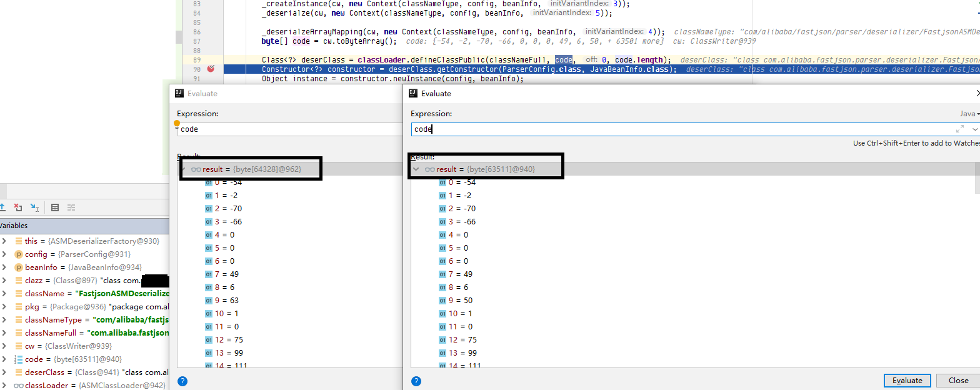This screenshot has width=980, height=390.
Task: Click the array icon of code variable
Action: (18, 359)
